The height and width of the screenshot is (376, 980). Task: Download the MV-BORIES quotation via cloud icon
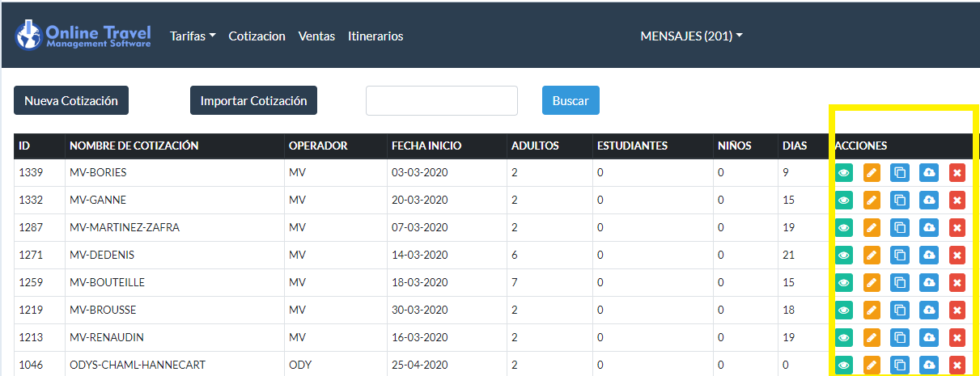tap(928, 172)
